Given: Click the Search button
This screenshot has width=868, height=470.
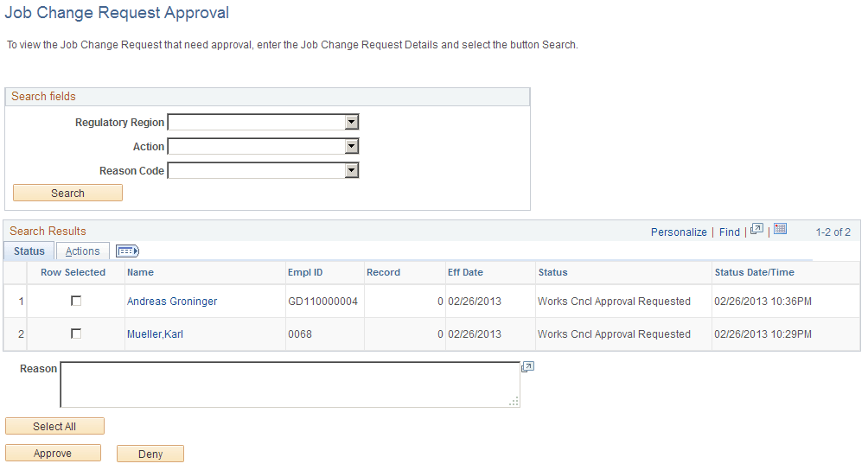Looking at the screenshot, I should click(x=67, y=193).
